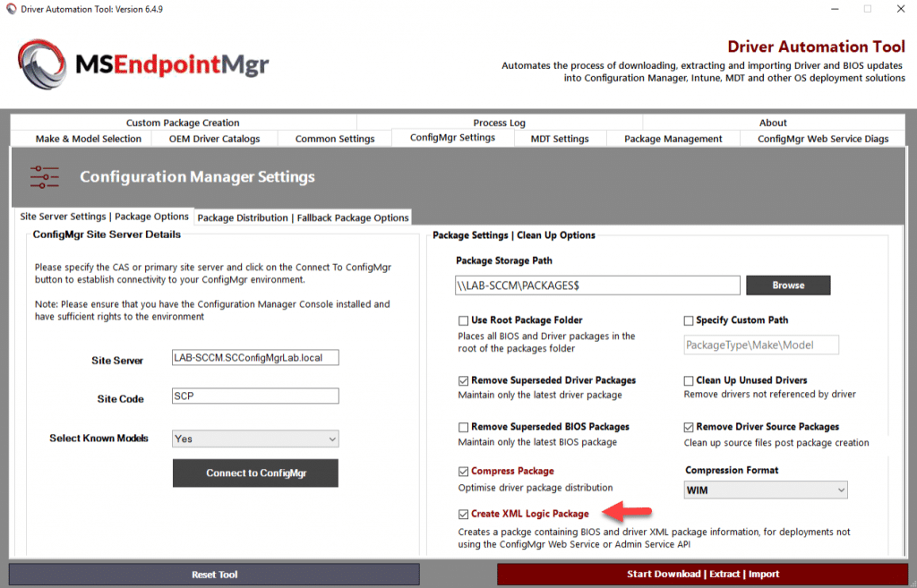Minimize the Driver Automation Tool window

pos(835,9)
